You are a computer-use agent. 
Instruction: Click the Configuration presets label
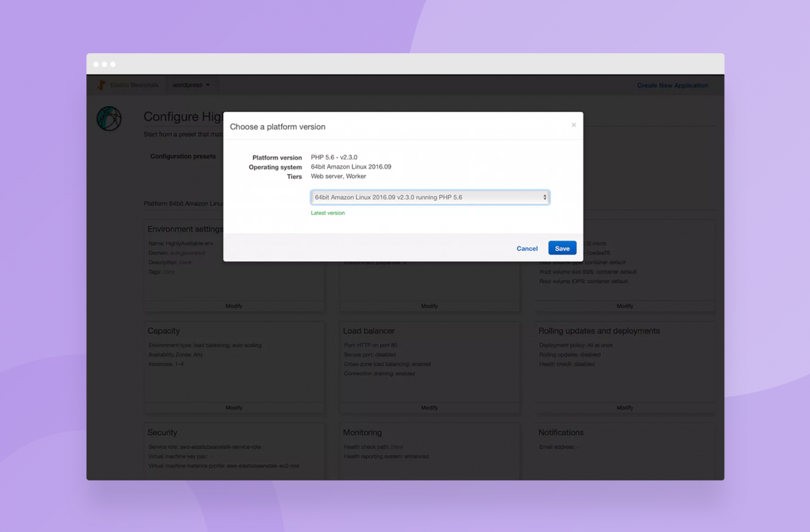coord(183,157)
